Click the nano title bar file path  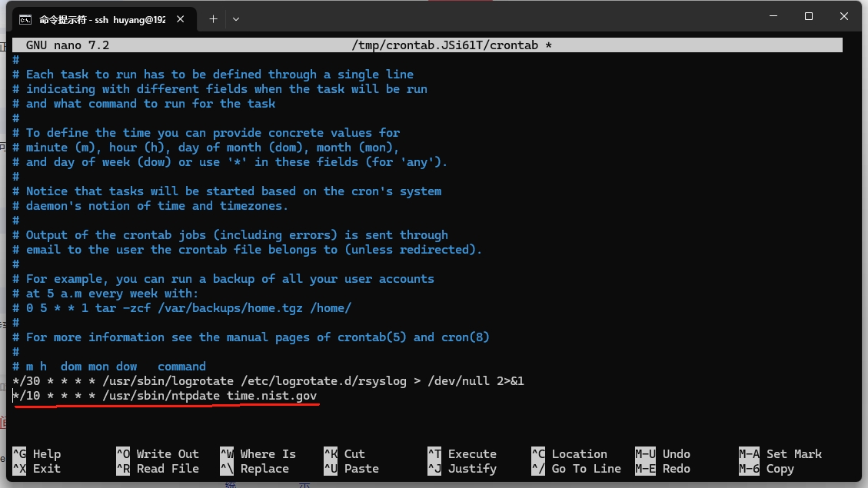[451, 45]
